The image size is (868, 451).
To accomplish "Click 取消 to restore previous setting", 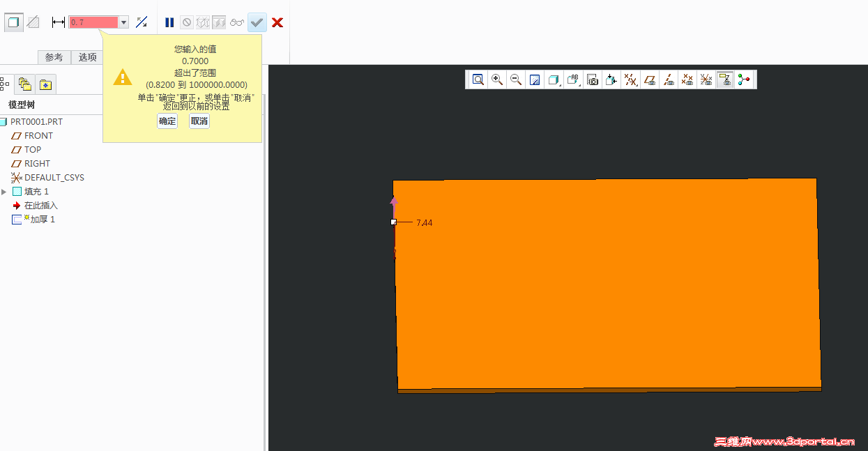I will 199,121.
